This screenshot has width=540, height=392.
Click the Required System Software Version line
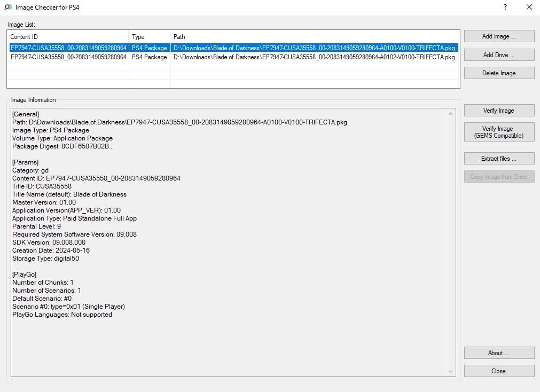pyautogui.click(x=75, y=234)
